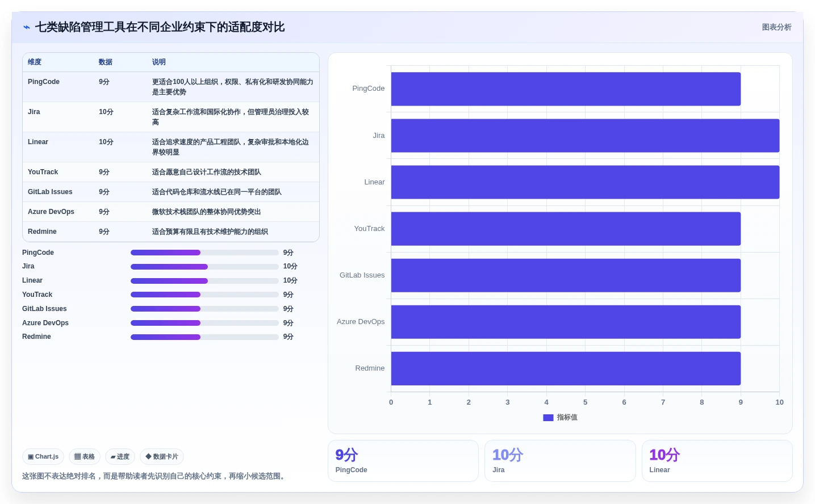
Task: Click the 指标值 legend label
Action: tap(567, 417)
